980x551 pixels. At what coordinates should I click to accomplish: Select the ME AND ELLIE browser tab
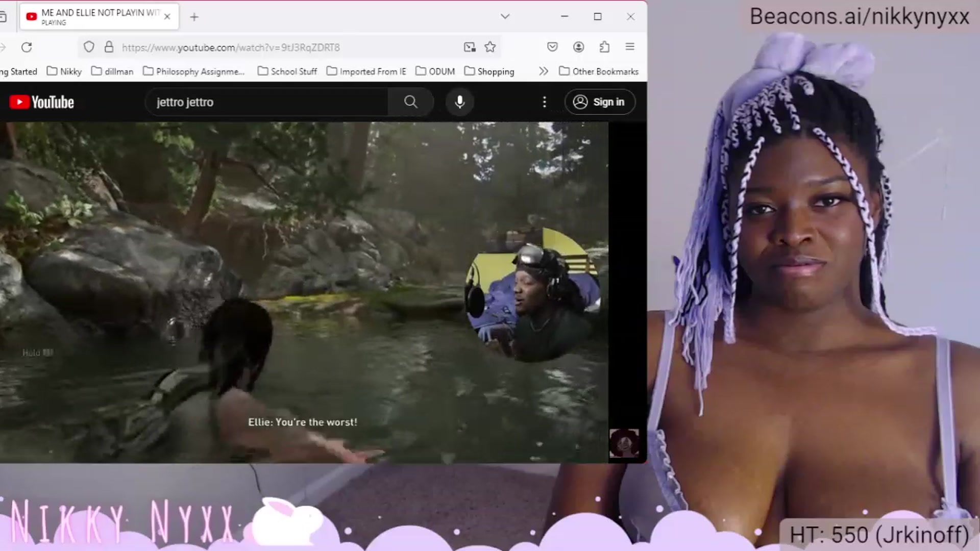tap(100, 17)
